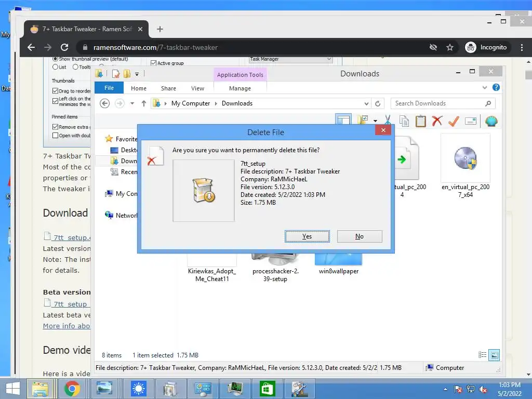532x399 pixels.
Task: Click the Up arrow in Explorer navigation
Action: [x=144, y=103]
